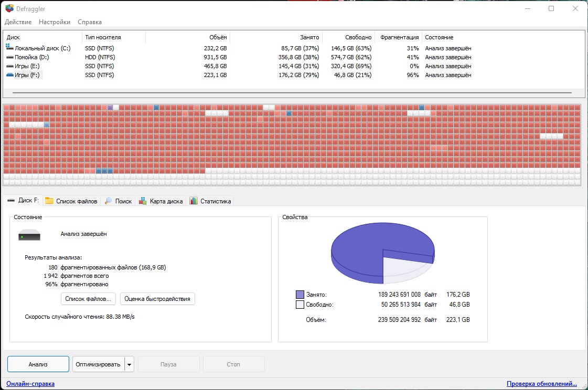Click the 50 265 513 984 байт value
588x390 pixels.
pos(409,305)
